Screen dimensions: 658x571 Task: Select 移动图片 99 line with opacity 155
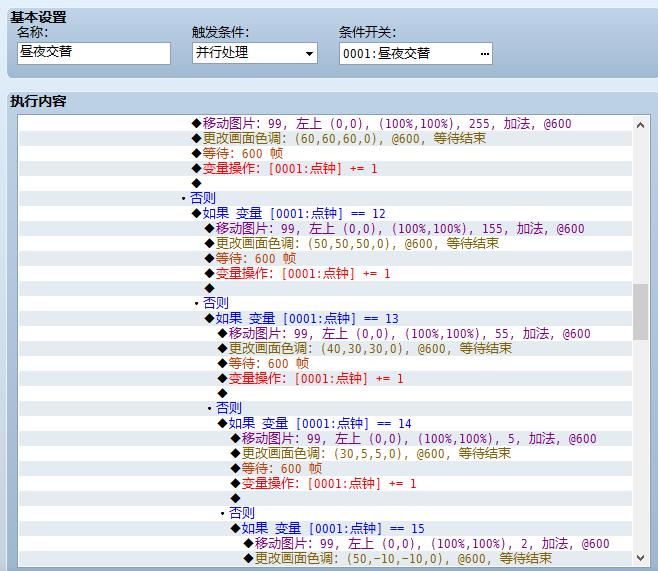pyautogui.click(x=326, y=229)
